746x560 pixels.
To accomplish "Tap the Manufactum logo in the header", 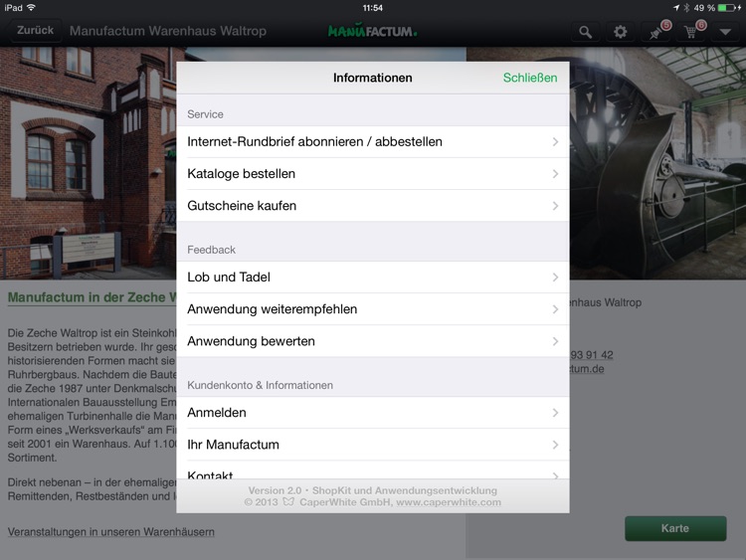I will (x=373, y=32).
